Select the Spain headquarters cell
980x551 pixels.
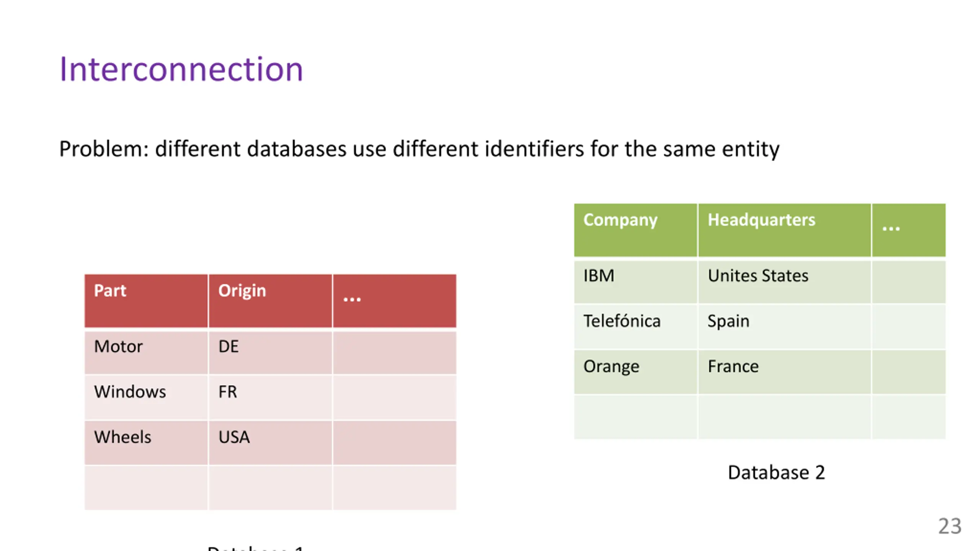(784, 327)
